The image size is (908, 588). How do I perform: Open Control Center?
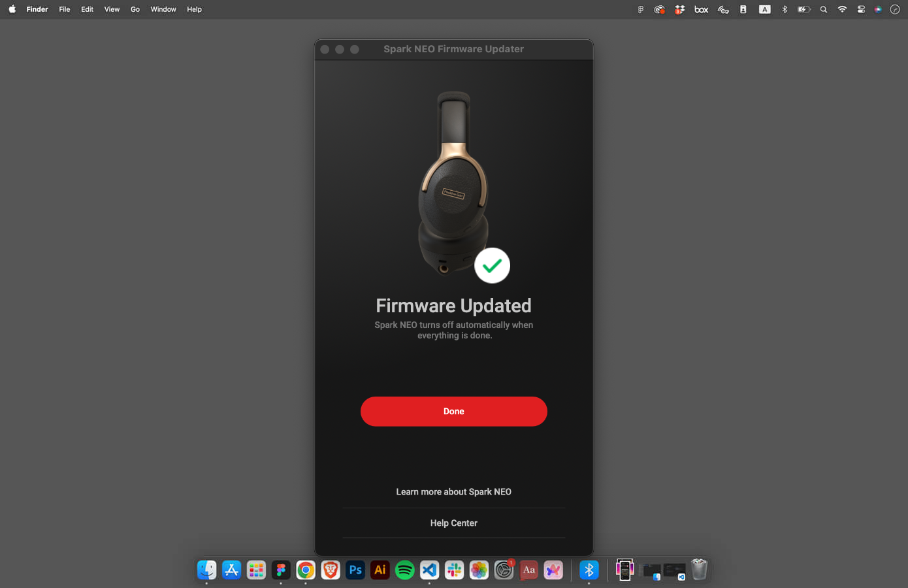(861, 9)
